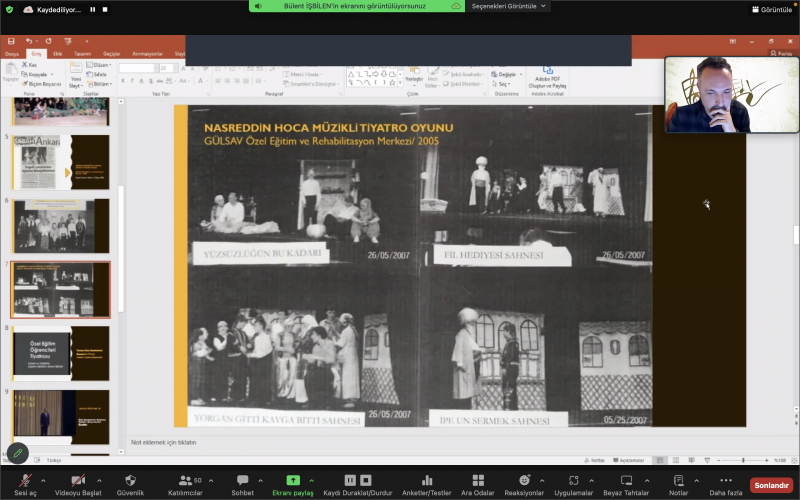Pause the recording in Zoom toolbar

coord(350,480)
